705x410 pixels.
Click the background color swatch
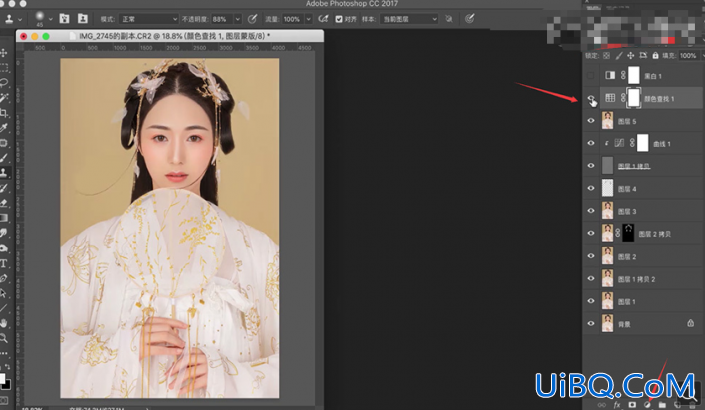[6, 385]
